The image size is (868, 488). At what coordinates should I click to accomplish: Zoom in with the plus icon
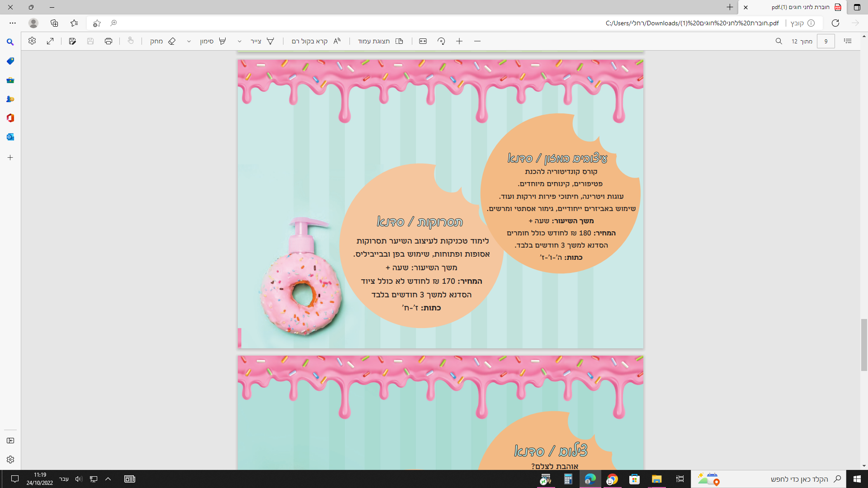(x=459, y=41)
